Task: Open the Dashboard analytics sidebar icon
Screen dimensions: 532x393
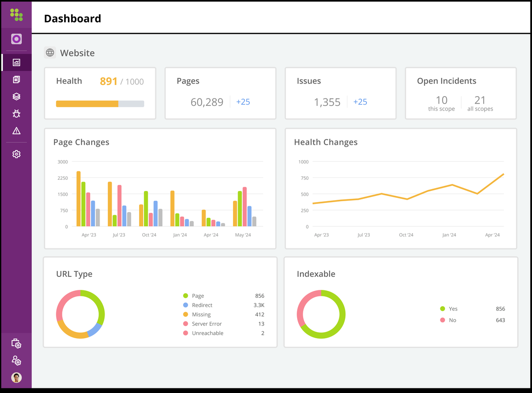Action: click(16, 62)
